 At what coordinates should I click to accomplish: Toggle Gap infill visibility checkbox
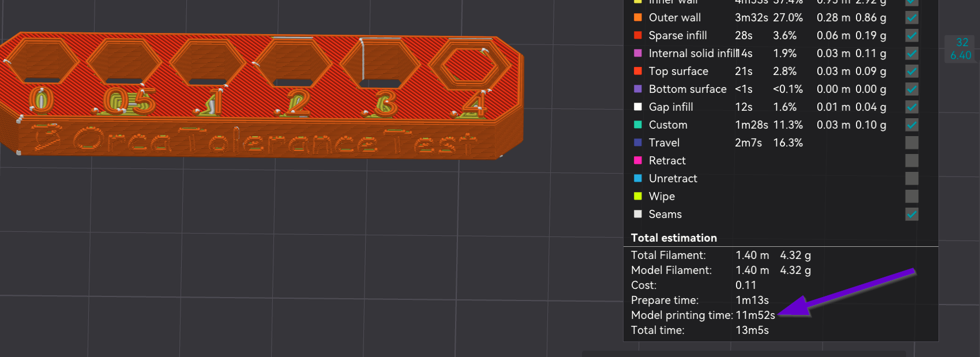912,107
